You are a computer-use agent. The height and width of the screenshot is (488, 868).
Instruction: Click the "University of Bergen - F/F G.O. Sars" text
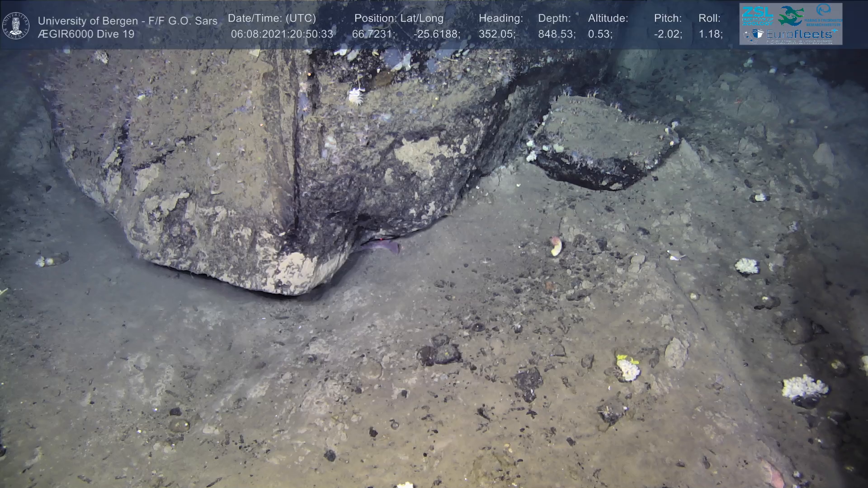127,21
